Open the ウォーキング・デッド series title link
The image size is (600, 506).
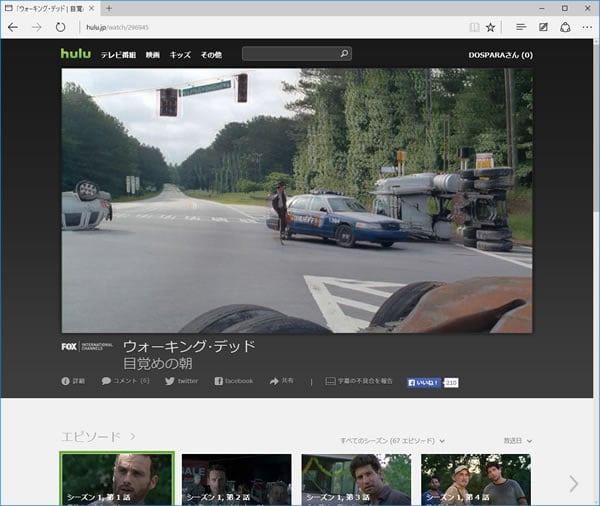tap(189, 346)
